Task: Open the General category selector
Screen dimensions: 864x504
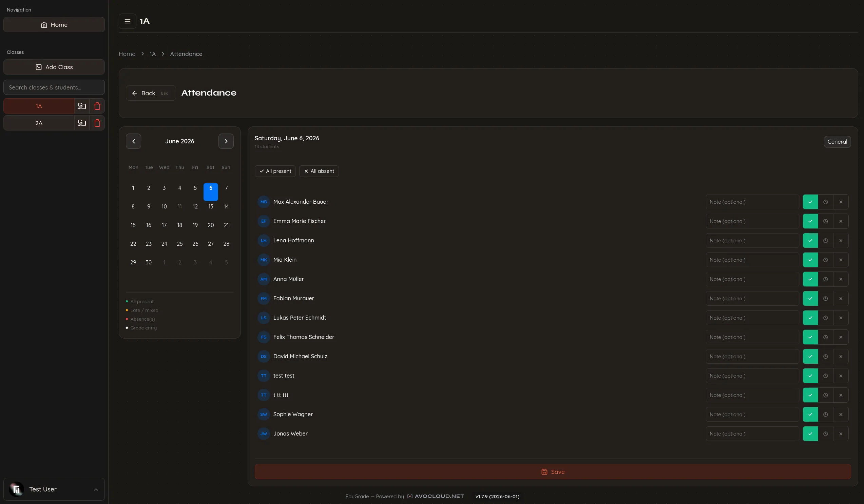Action: (x=837, y=142)
